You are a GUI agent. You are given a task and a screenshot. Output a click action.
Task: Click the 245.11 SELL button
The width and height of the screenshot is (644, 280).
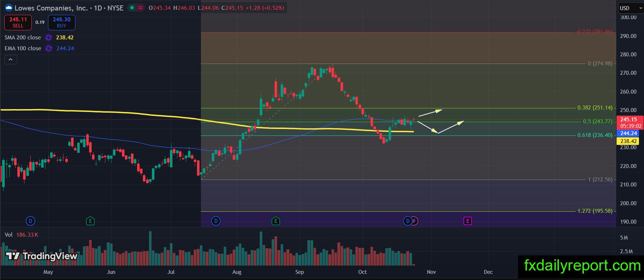(18, 22)
